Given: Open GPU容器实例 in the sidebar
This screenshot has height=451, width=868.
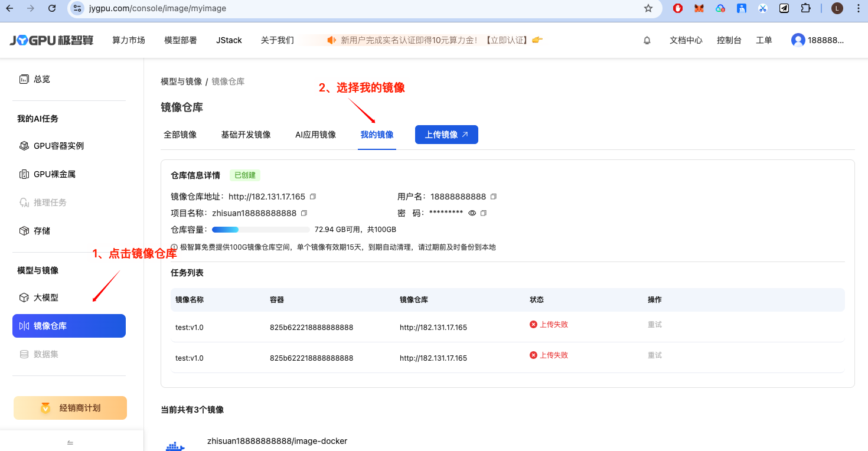Looking at the screenshot, I should [58, 146].
